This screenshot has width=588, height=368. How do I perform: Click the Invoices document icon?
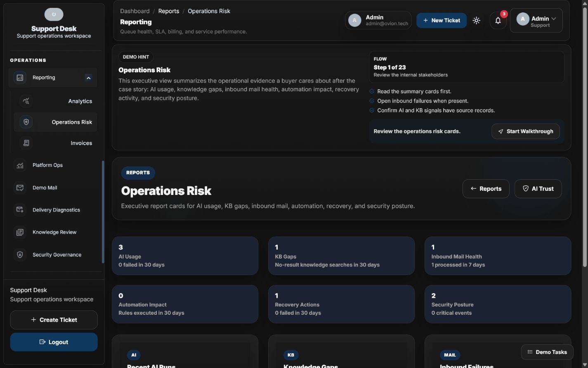pos(26,143)
